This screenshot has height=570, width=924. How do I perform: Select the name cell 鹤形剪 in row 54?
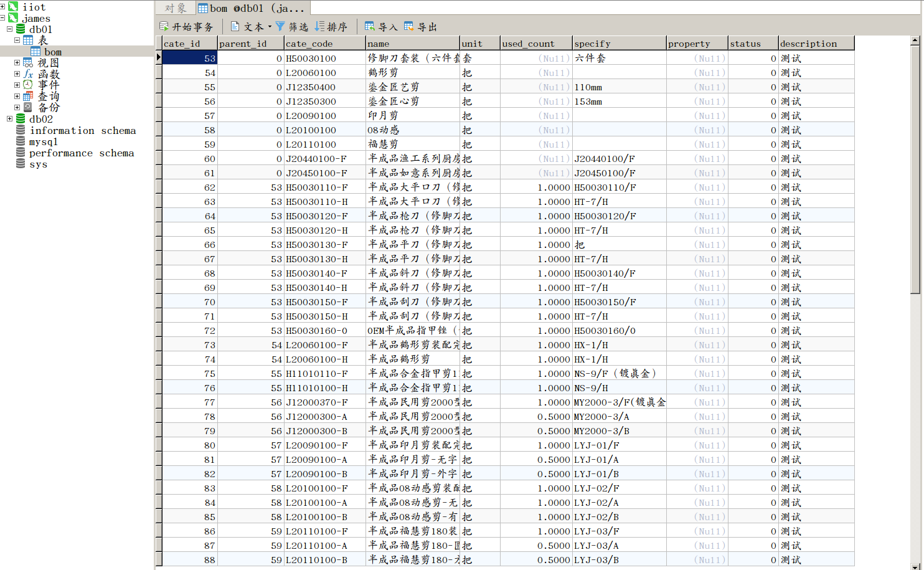(x=413, y=72)
